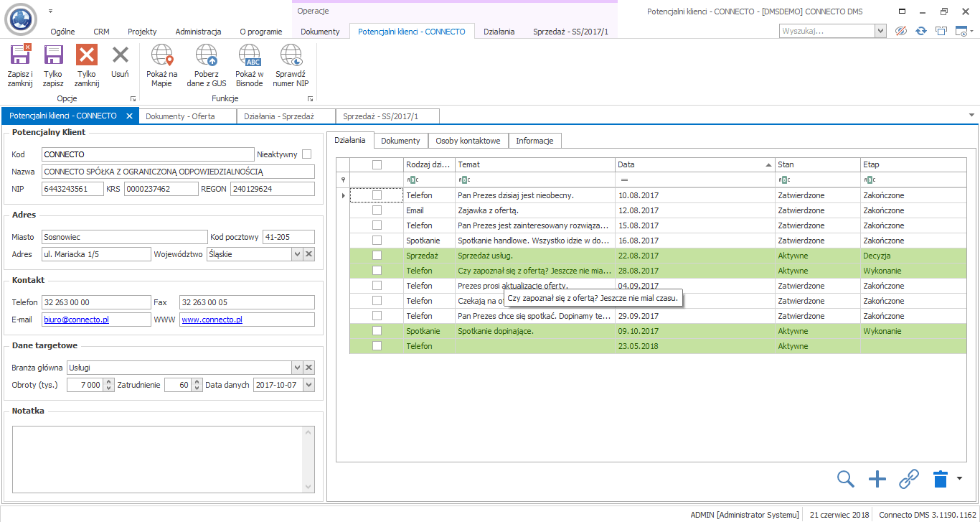Click Pobierz dane z GUS icon
Screen dimensions: 980x522
(x=207, y=55)
